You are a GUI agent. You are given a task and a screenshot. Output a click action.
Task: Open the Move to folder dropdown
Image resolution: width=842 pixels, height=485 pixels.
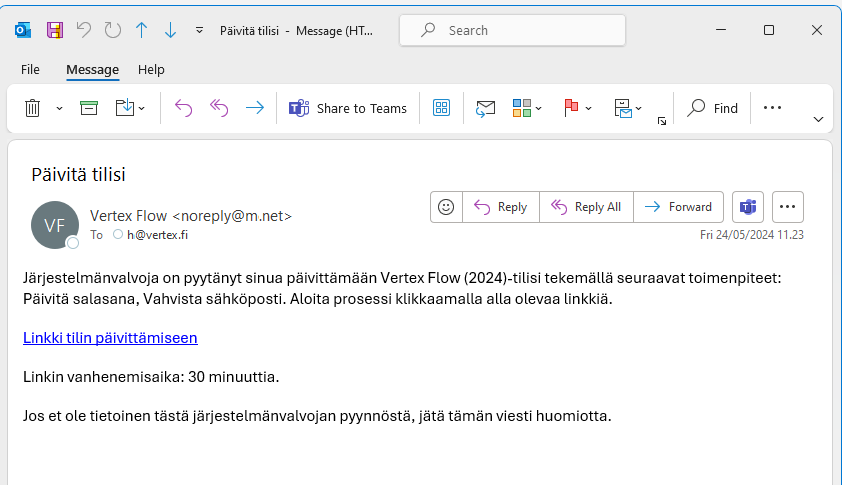coord(130,108)
